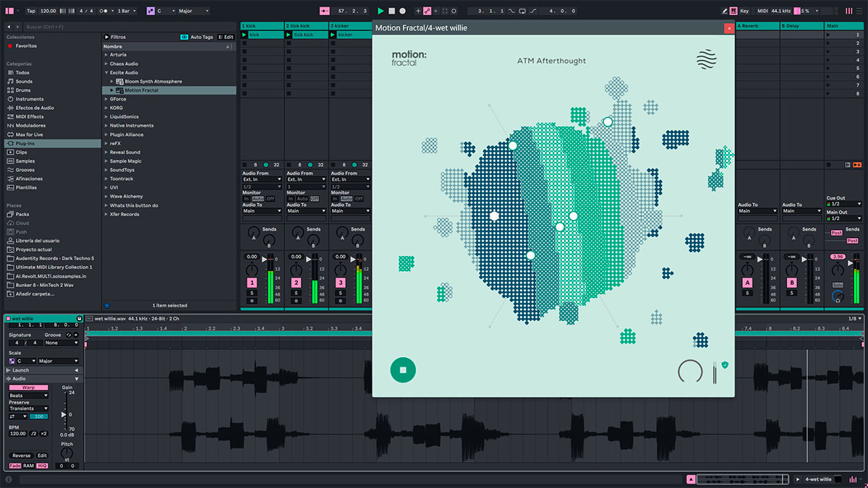868x488 pixels.
Task: Click the halve tempo /2 button
Action: pos(33,433)
